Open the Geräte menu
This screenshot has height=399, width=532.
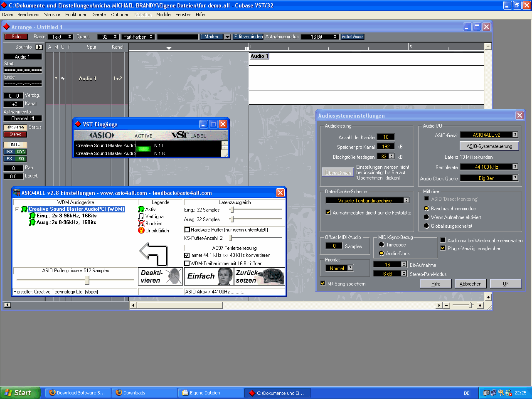tap(99, 15)
